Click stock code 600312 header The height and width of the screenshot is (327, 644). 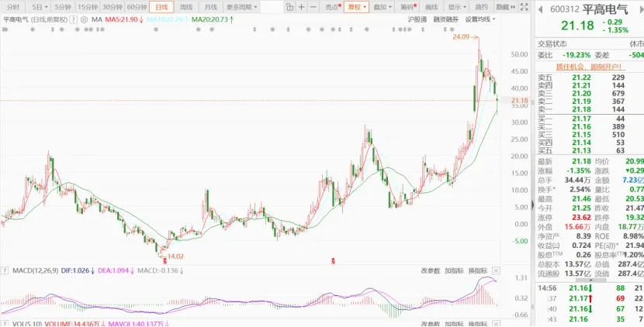coord(564,9)
